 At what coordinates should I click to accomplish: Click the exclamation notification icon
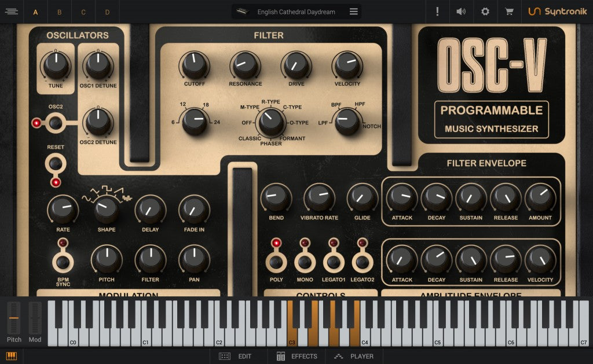(437, 12)
